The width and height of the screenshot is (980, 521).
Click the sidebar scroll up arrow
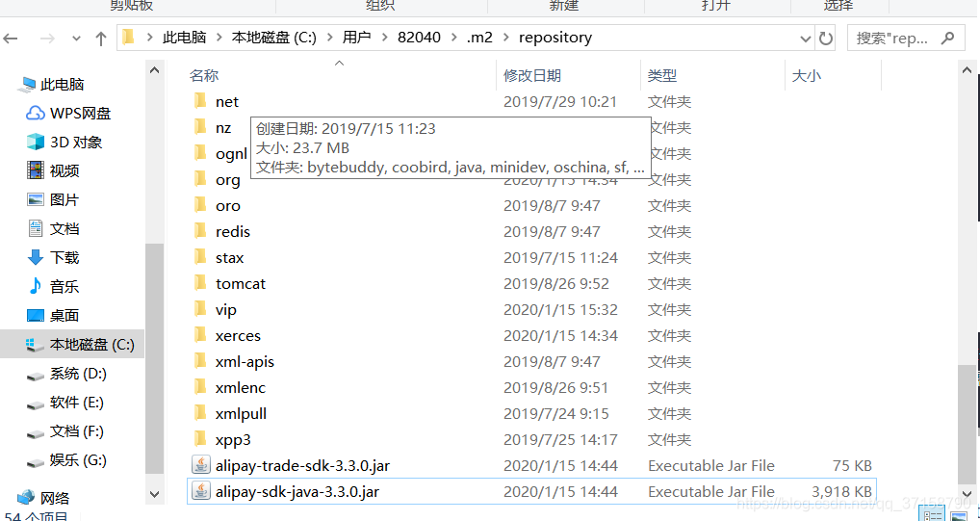pos(154,70)
